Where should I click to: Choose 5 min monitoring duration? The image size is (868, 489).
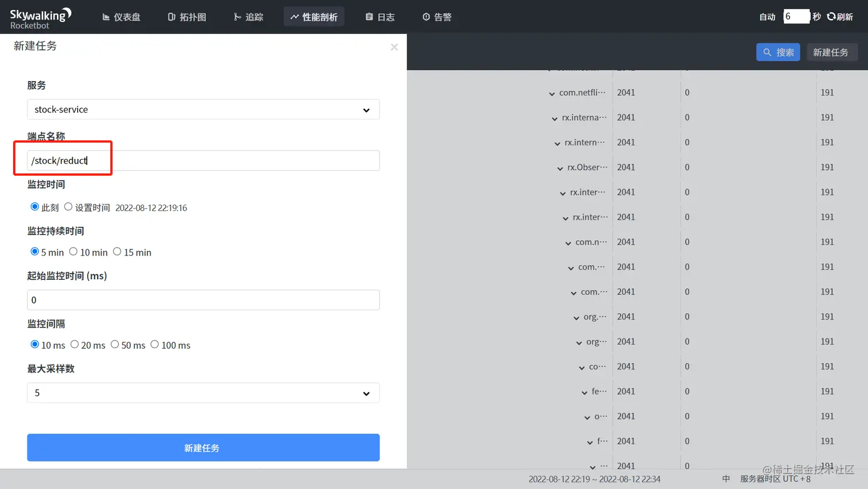tap(35, 252)
